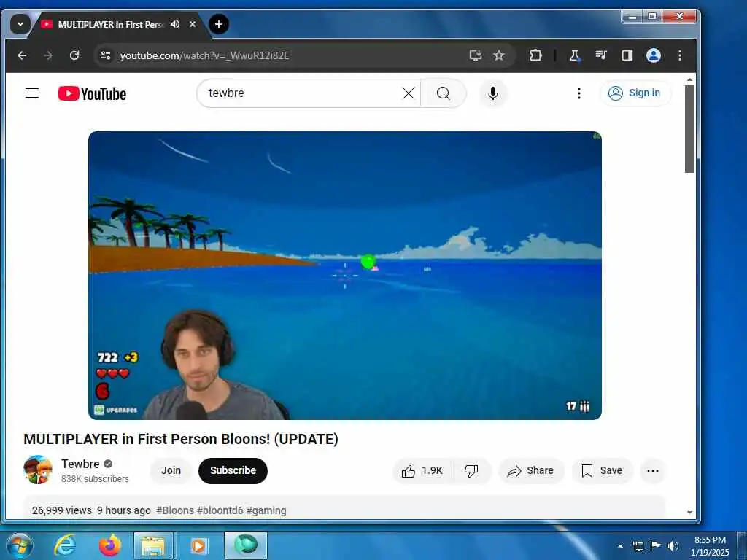Screen dimensions: 747x560
Task: Open the system volume tray icon
Action: click(x=673, y=546)
